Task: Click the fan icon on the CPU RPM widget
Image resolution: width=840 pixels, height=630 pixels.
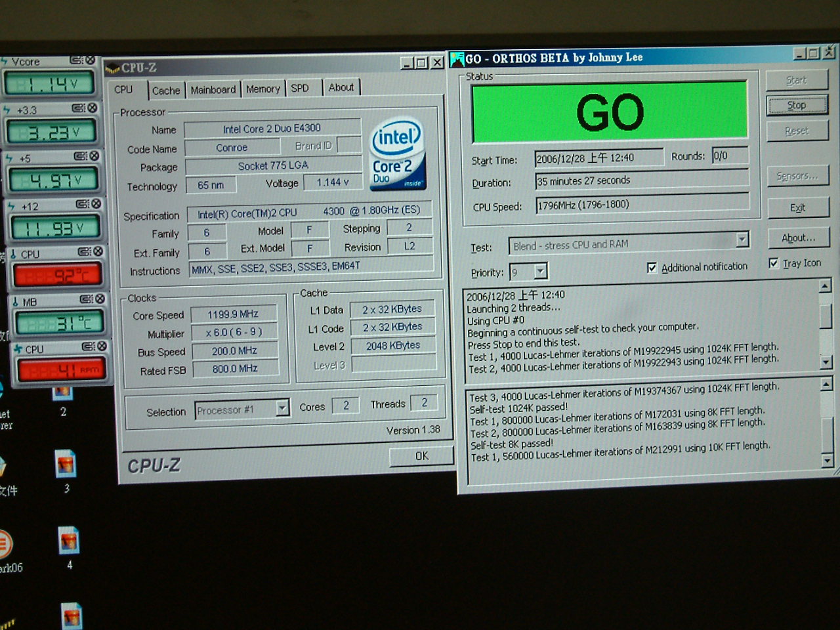Action: pos(18,349)
